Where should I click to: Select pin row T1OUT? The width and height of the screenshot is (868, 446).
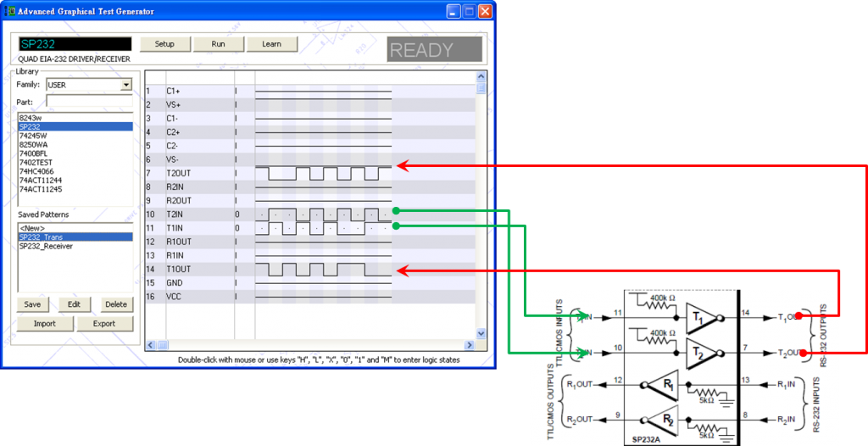point(310,270)
